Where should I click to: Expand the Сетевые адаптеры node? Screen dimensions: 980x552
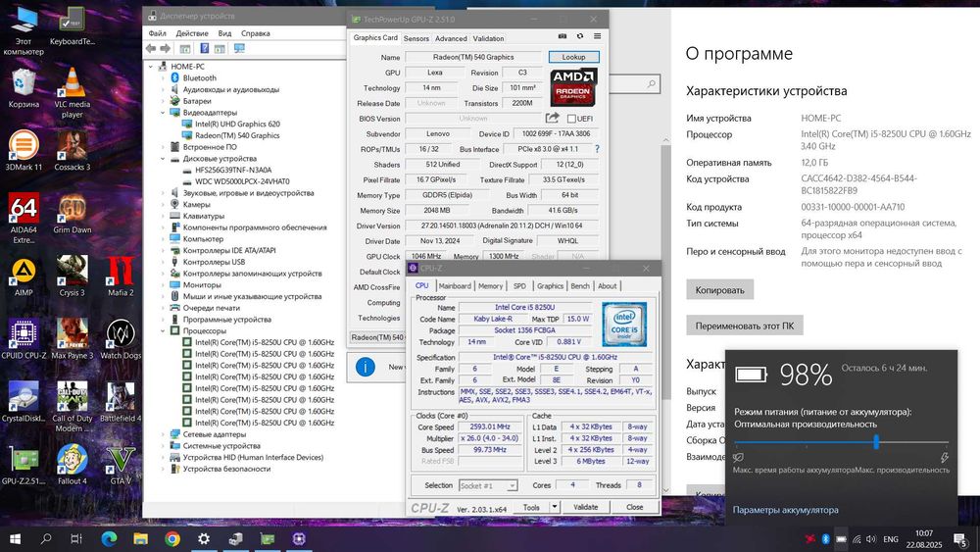coord(163,434)
